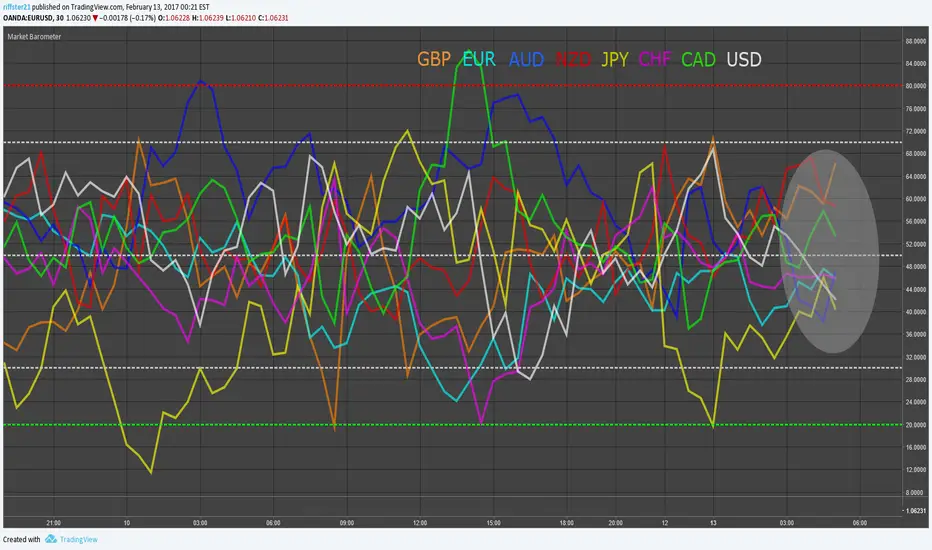Select the GBP legend label
932x550 pixels.
pos(434,59)
